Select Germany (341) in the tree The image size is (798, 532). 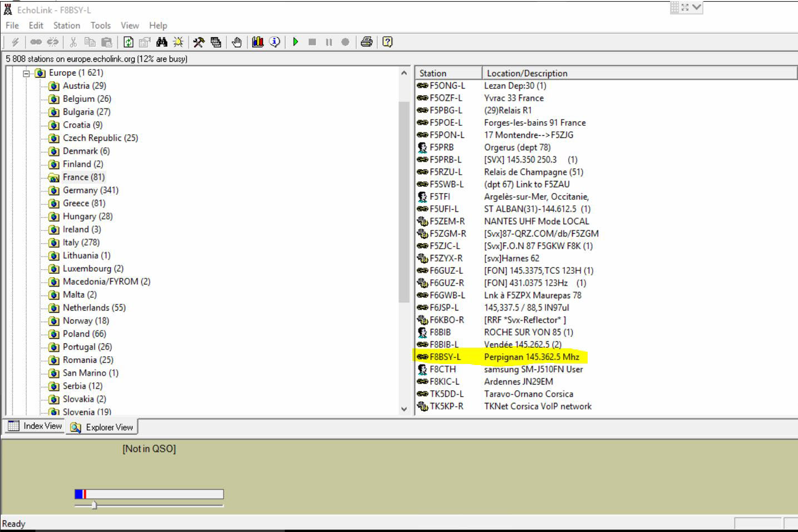point(91,190)
